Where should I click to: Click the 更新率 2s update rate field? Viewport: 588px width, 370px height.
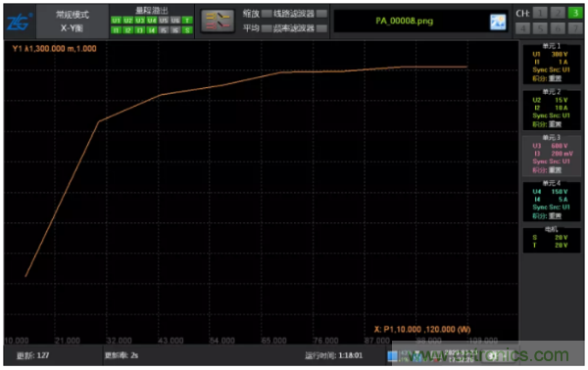(122, 355)
